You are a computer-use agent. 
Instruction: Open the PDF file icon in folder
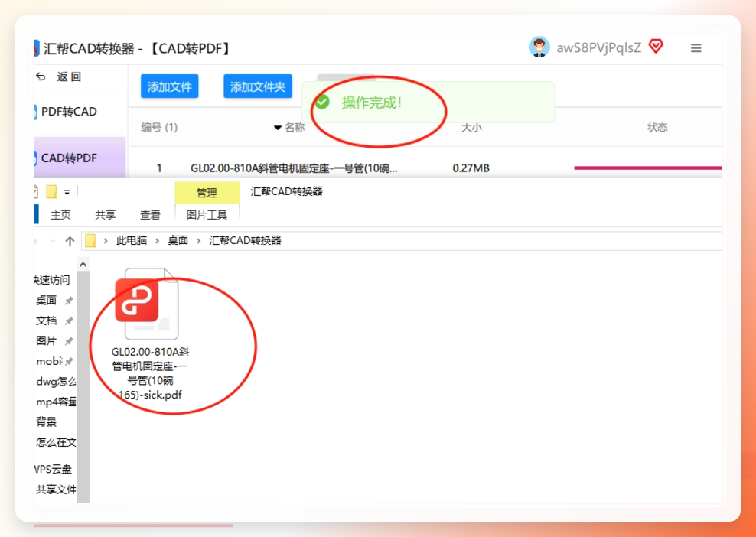147,304
